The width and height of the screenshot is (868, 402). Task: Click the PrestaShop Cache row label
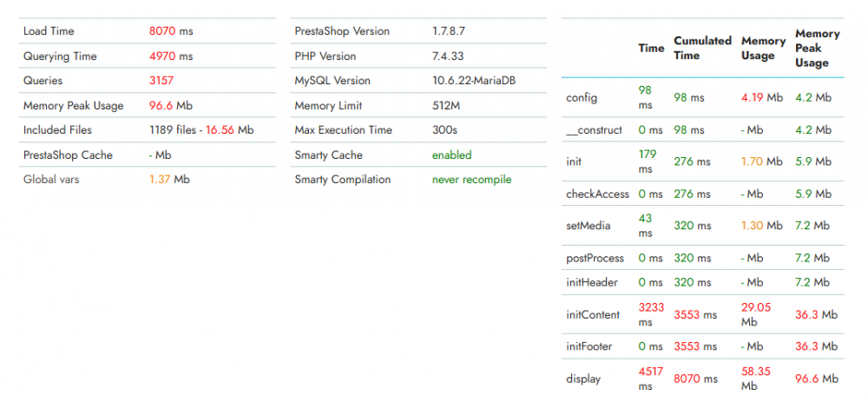click(x=68, y=155)
